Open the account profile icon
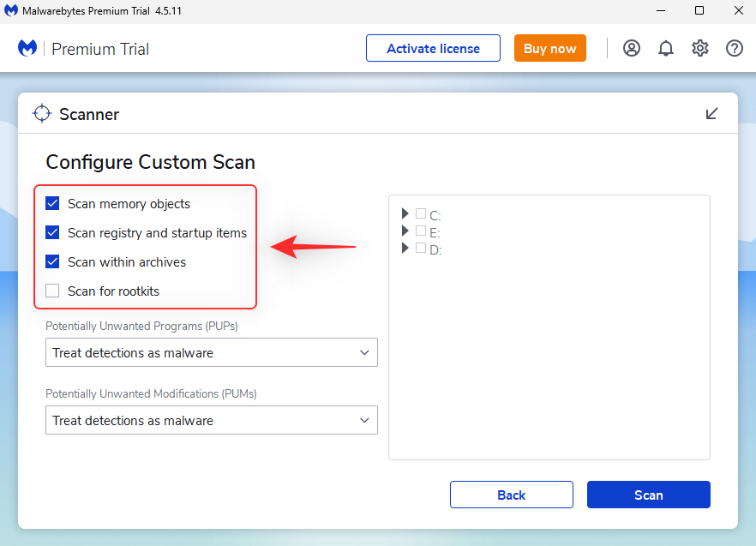This screenshot has width=756, height=546. click(632, 48)
